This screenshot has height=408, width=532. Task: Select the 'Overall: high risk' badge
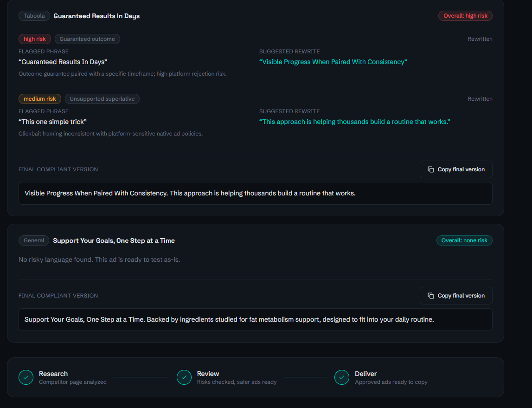tap(465, 16)
